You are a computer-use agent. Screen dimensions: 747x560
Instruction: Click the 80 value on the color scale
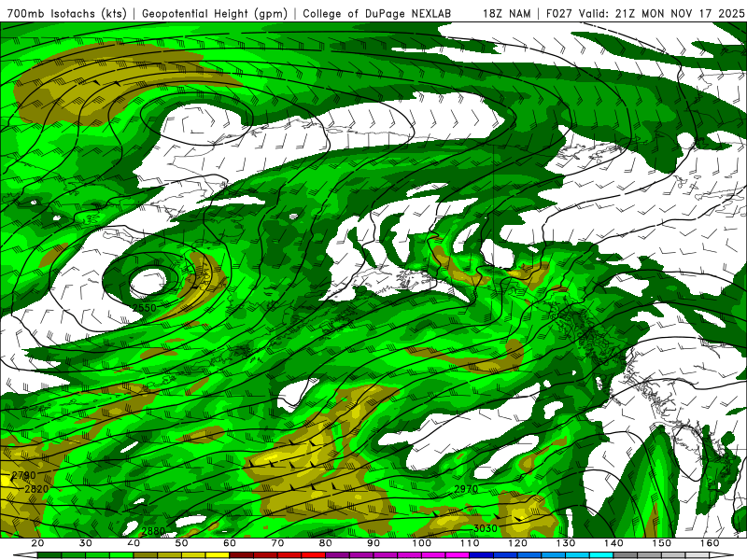click(325, 543)
